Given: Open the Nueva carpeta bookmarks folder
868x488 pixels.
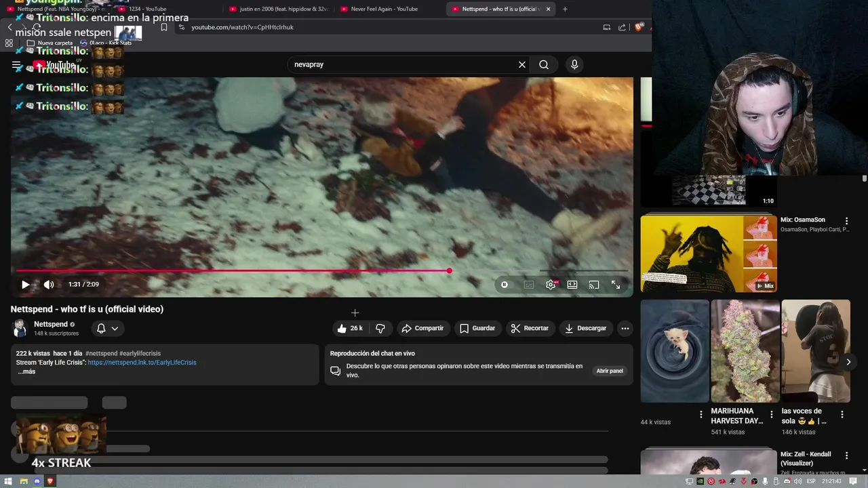Looking at the screenshot, I should (x=50, y=43).
